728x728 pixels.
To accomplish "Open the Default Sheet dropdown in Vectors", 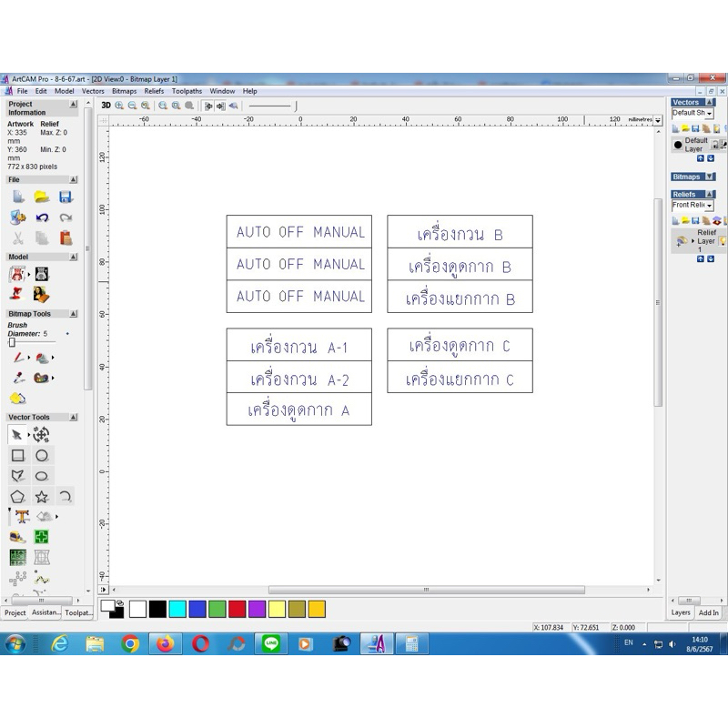I will pos(709,114).
